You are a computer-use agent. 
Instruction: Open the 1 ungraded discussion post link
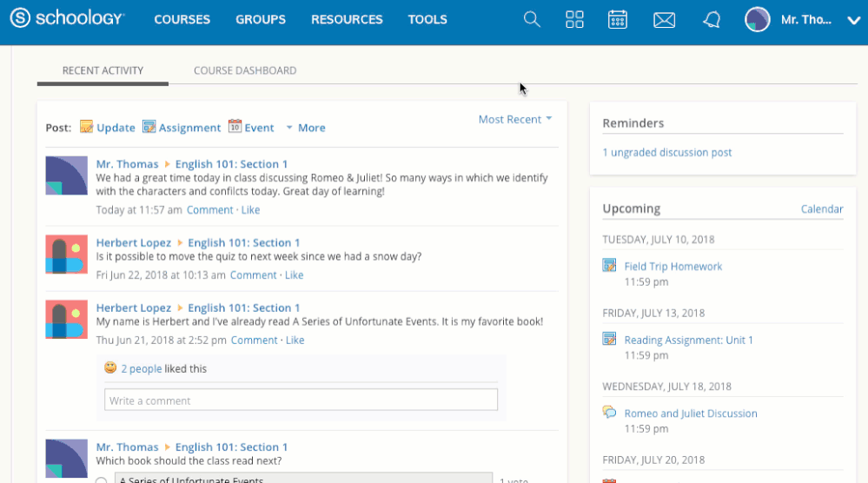click(x=667, y=152)
